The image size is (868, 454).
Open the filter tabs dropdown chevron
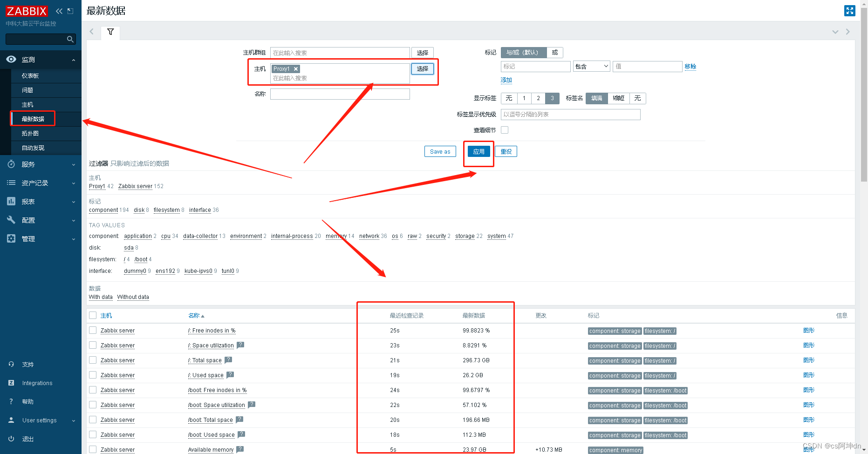coord(835,32)
